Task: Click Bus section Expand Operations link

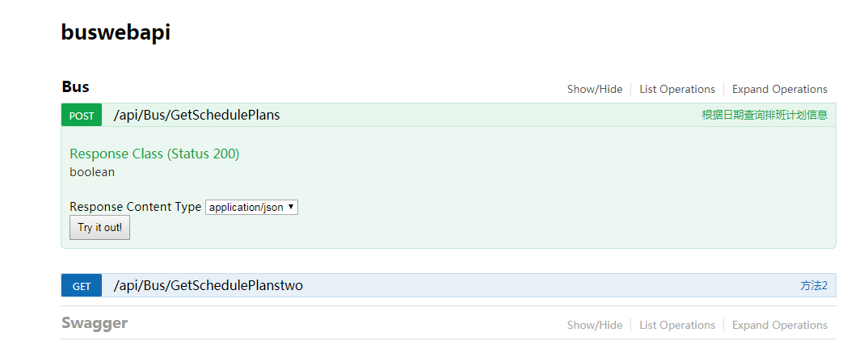Action: click(779, 89)
